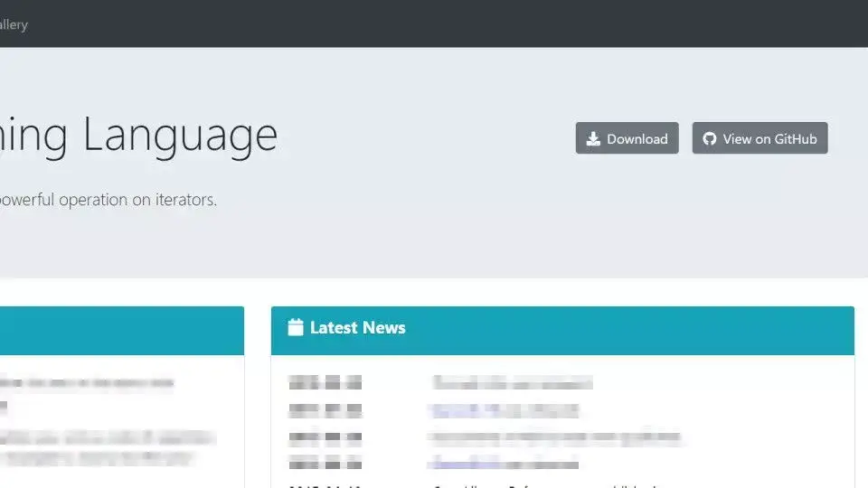868x488 pixels.
Task: Click the teal header of the left panel
Action: pyautogui.click(x=118, y=330)
